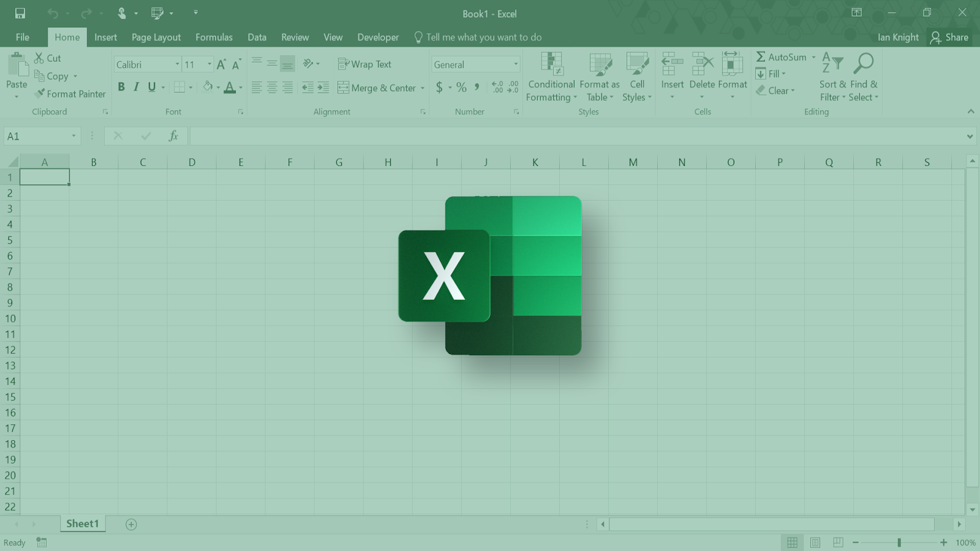Add a new sheet with plus icon
The height and width of the screenshot is (551, 980).
(131, 524)
